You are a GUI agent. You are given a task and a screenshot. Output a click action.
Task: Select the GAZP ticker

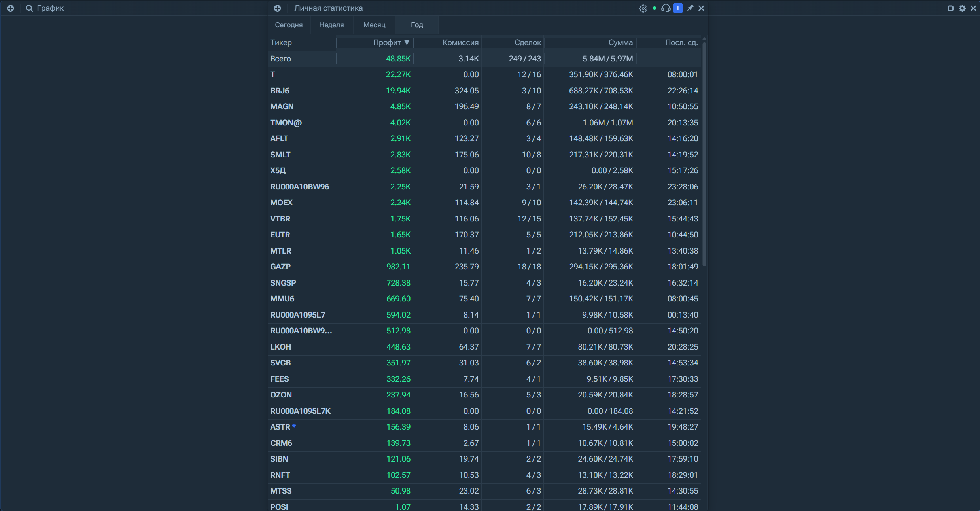(280, 267)
